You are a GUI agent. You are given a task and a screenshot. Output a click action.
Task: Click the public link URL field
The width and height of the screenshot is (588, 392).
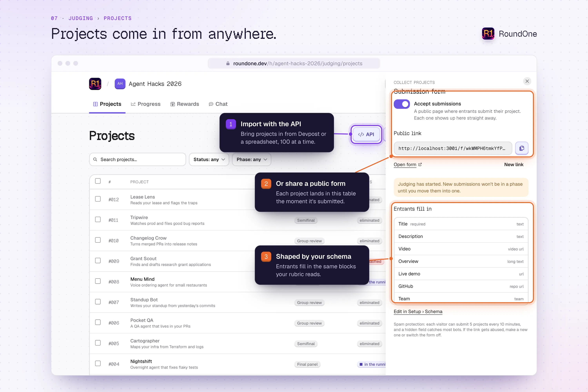[x=453, y=148]
